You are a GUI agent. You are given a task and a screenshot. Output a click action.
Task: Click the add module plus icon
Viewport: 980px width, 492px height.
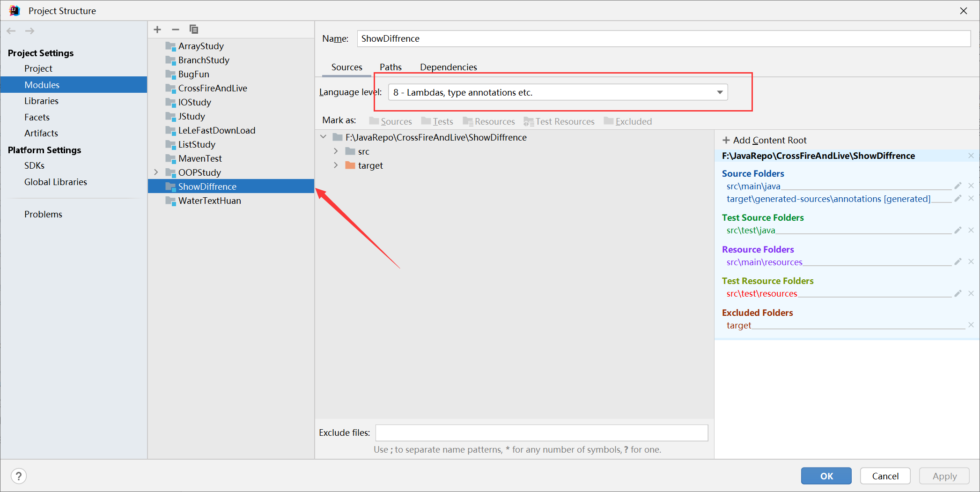click(x=157, y=30)
